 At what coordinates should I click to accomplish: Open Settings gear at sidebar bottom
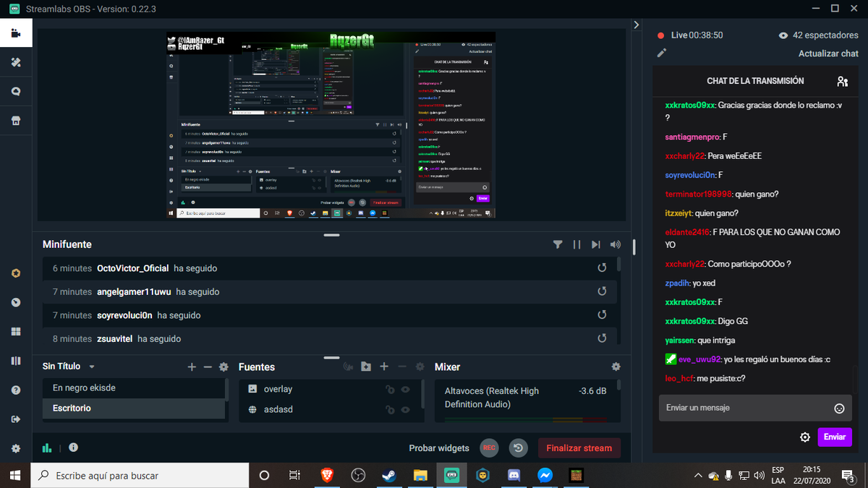[16, 448]
